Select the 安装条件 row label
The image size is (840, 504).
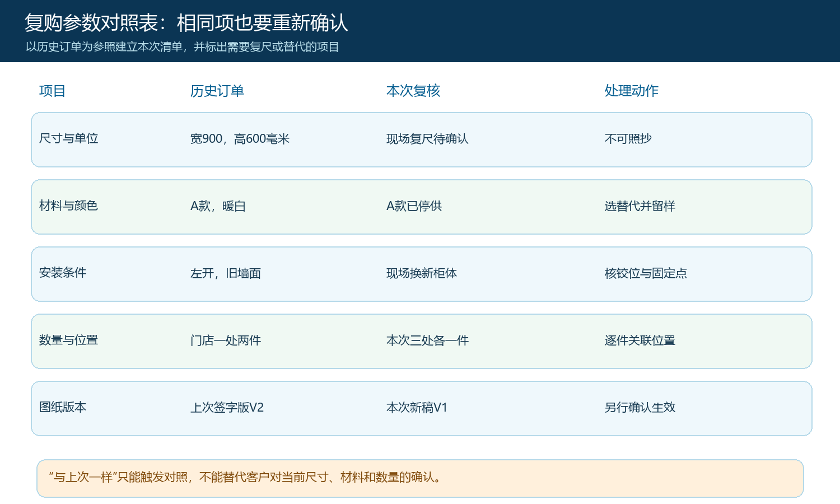click(63, 273)
